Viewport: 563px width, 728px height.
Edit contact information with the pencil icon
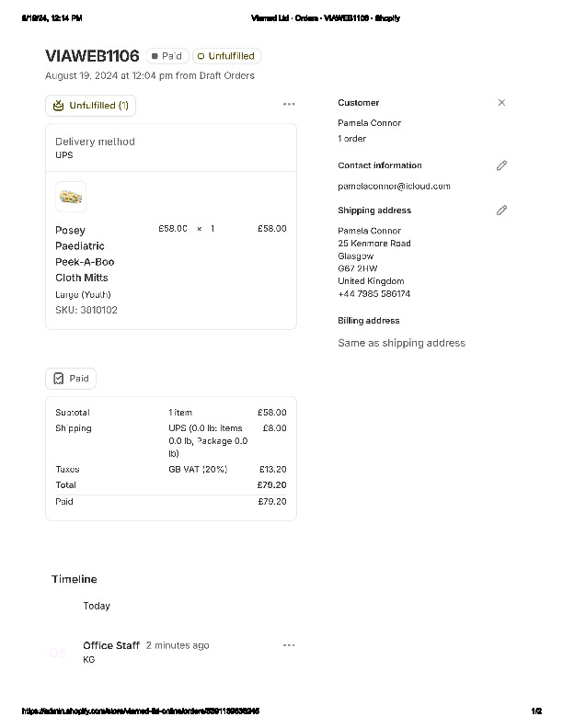pos(501,165)
